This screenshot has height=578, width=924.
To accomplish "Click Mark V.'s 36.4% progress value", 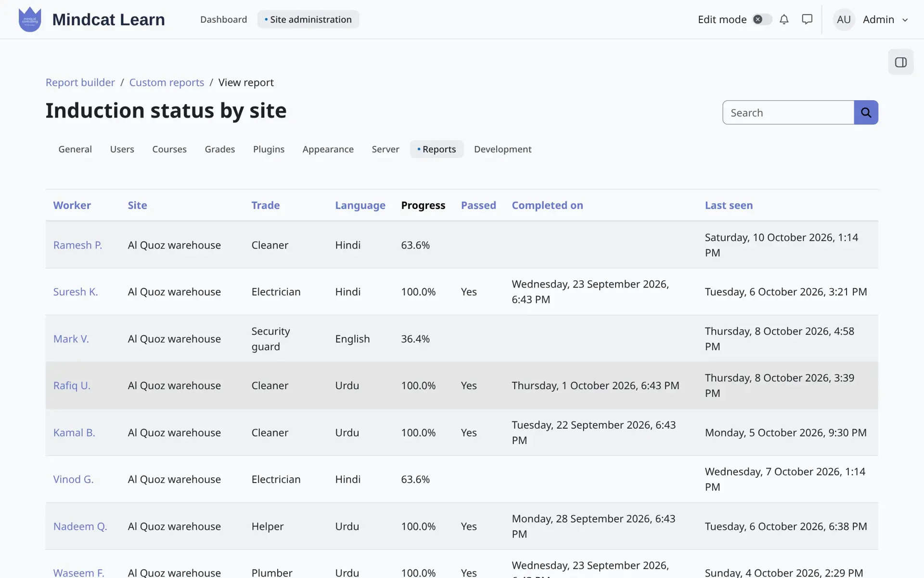I will tap(415, 339).
